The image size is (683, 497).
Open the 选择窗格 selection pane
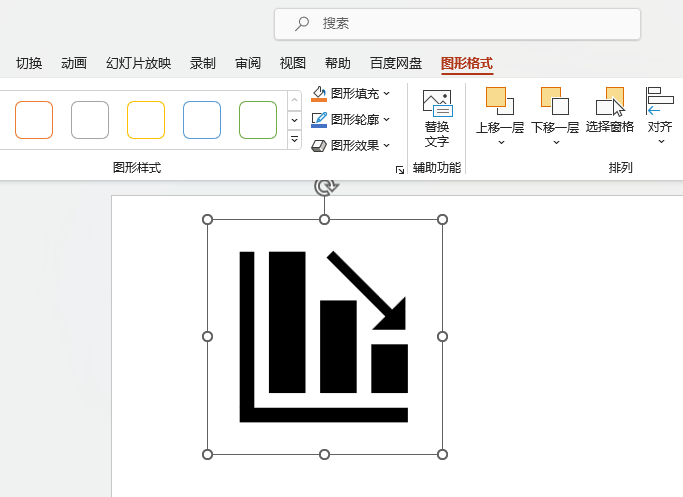610,110
